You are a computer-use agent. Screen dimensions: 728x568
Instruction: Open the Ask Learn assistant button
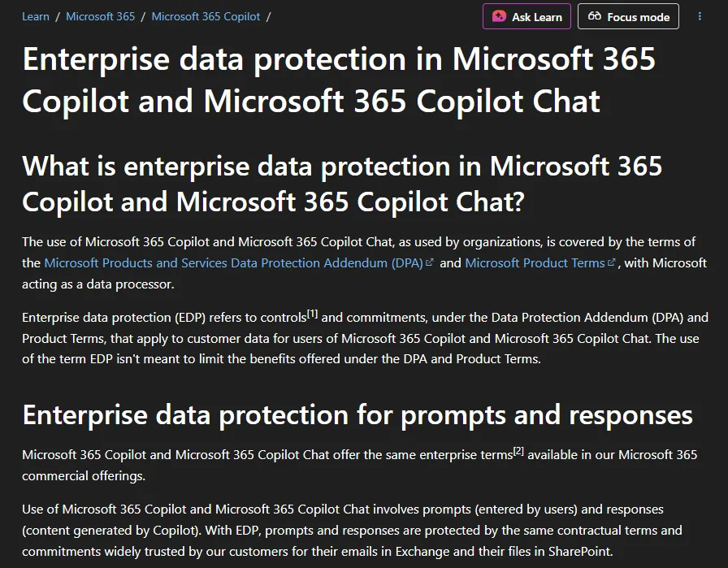526,17
